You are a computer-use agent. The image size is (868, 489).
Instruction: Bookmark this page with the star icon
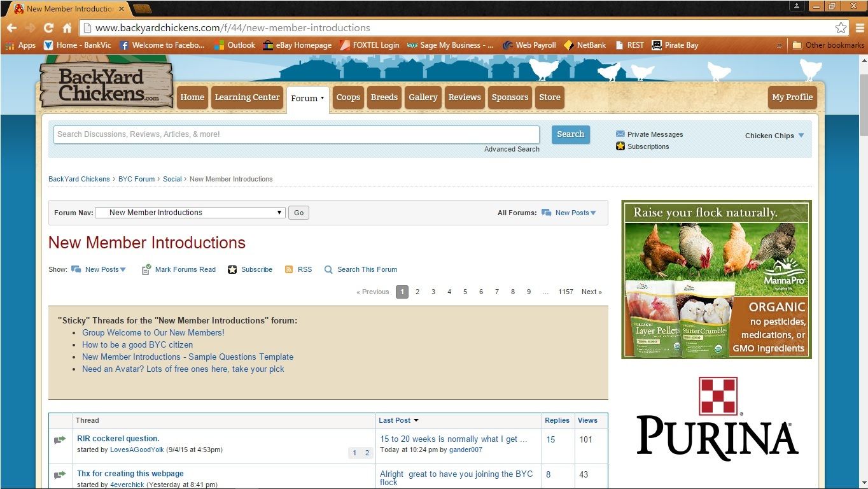[841, 28]
